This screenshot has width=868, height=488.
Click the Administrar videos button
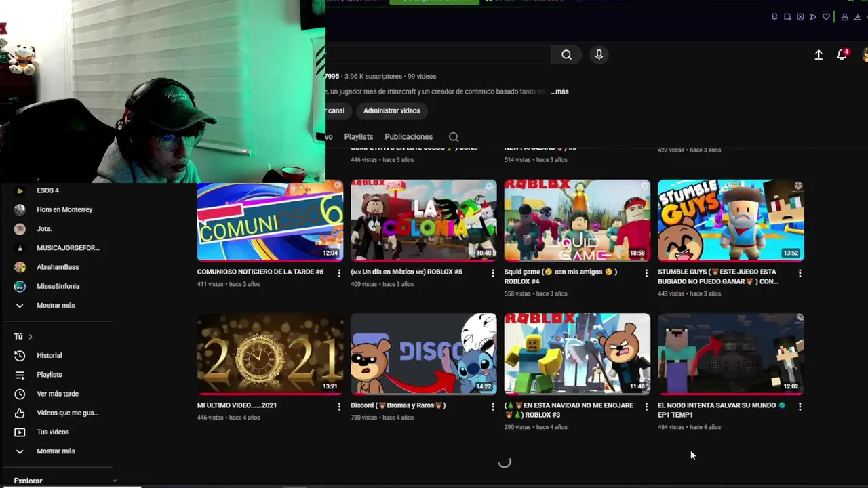click(392, 110)
